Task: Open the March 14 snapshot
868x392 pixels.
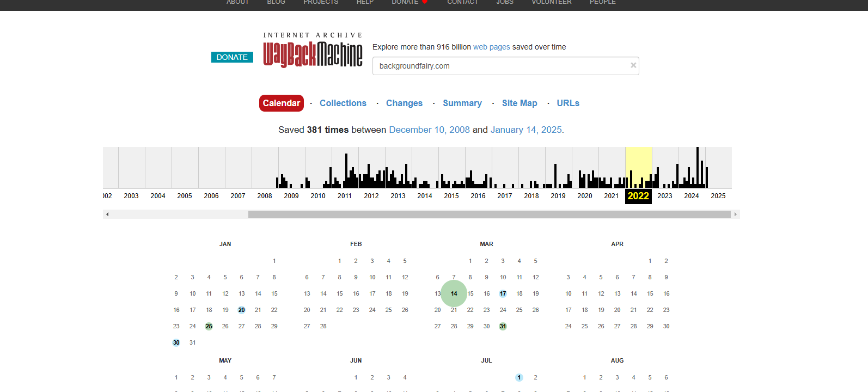Action: click(x=454, y=293)
